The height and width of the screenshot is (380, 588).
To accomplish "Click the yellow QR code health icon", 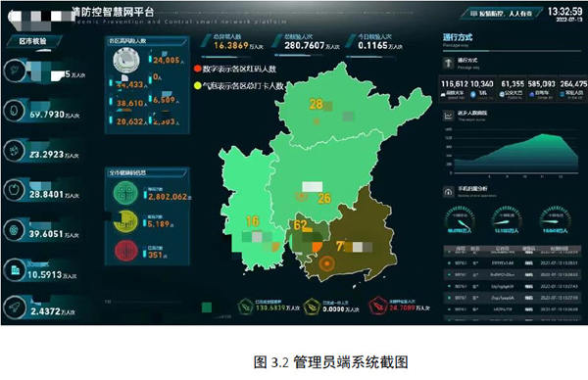I will point(125,221).
